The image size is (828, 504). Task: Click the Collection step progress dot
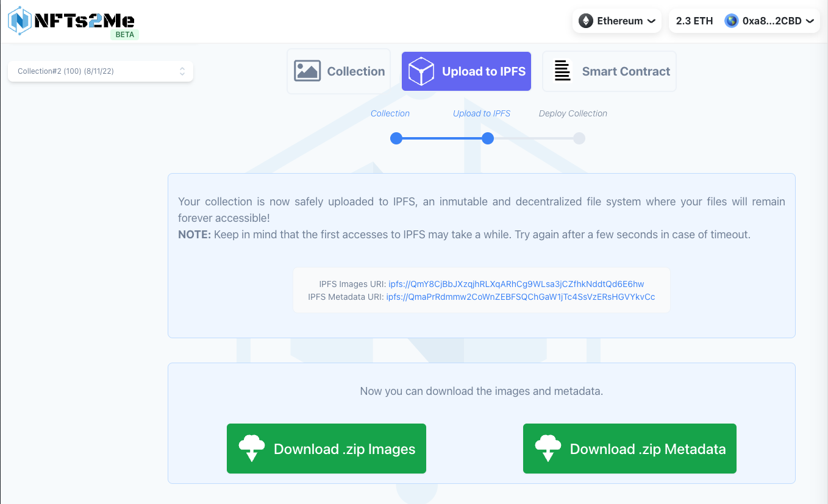pos(396,138)
